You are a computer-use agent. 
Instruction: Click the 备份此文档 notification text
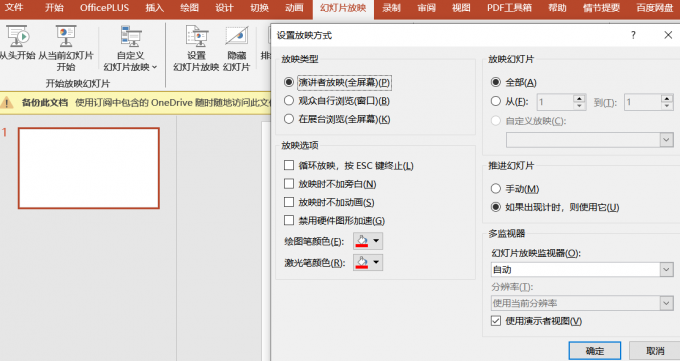[45, 103]
